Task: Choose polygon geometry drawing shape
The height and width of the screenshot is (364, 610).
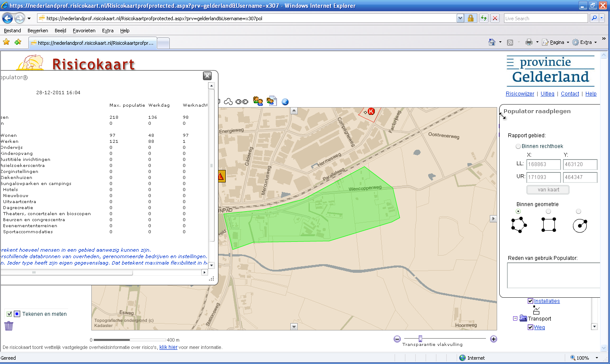Action: pyautogui.click(x=519, y=225)
